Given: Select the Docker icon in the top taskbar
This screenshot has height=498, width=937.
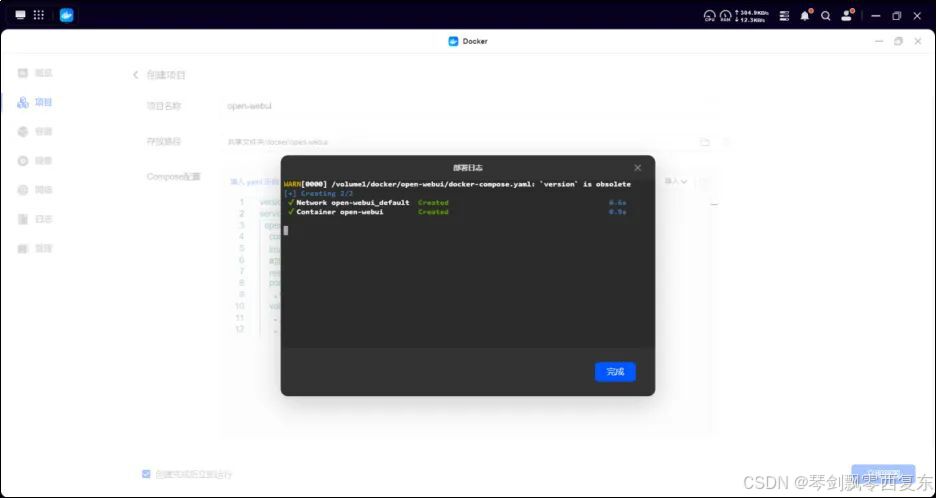Looking at the screenshot, I should (66, 15).
